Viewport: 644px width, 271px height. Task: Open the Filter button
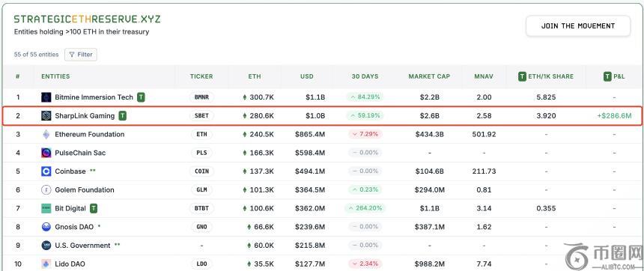click(81, 54)
